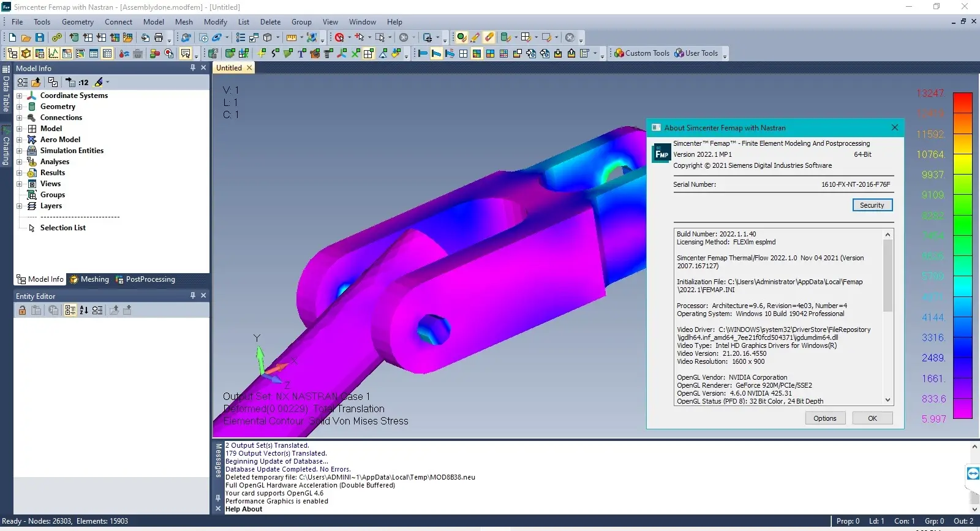980x531 pixels.
Task: Click the yellow pencil draw icon
Action: click(475, 37)
